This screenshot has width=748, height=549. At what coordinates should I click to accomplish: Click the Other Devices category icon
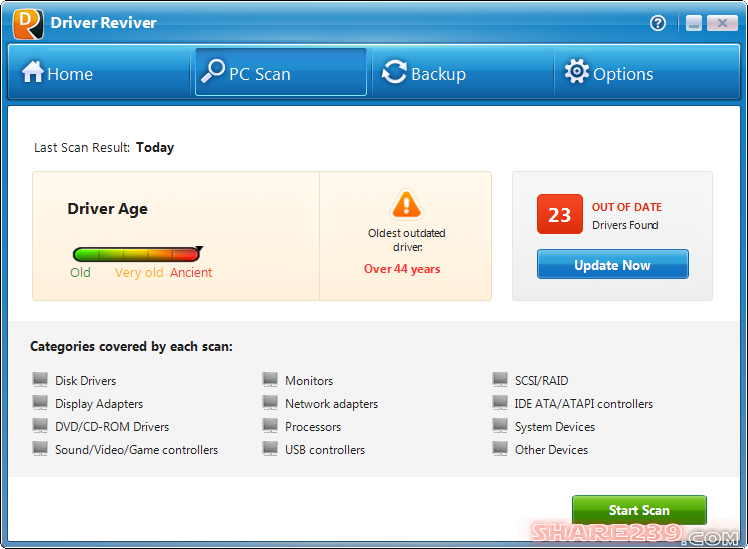pos(500,448)
